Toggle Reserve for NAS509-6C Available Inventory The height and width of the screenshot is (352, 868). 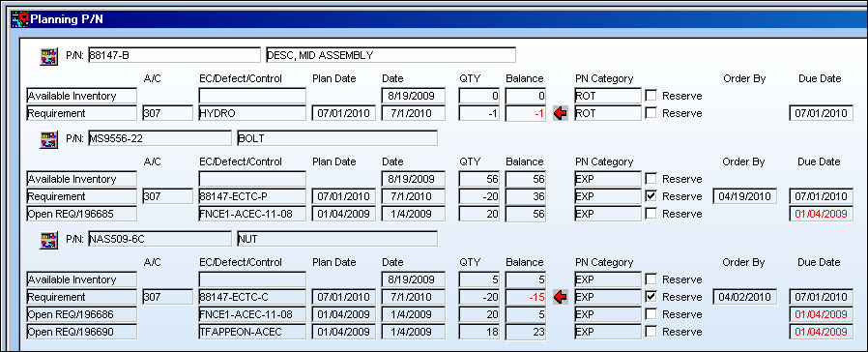(x=651, y=279)
